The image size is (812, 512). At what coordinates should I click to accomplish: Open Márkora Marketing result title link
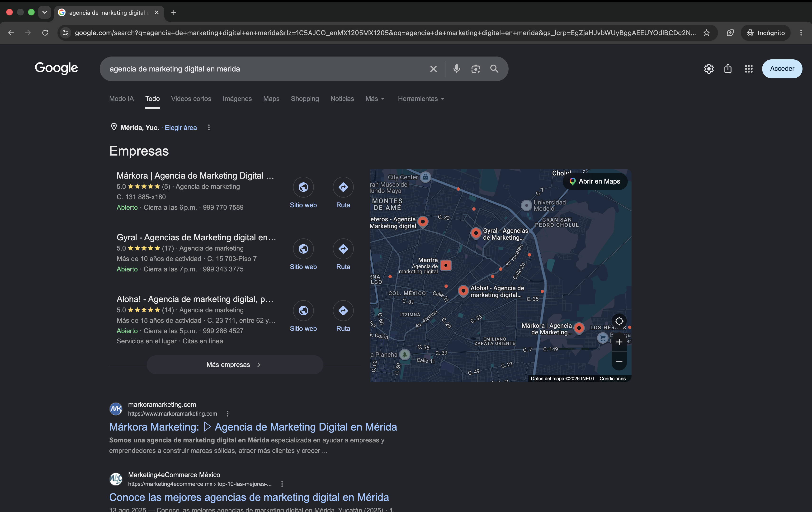point(253,427)
